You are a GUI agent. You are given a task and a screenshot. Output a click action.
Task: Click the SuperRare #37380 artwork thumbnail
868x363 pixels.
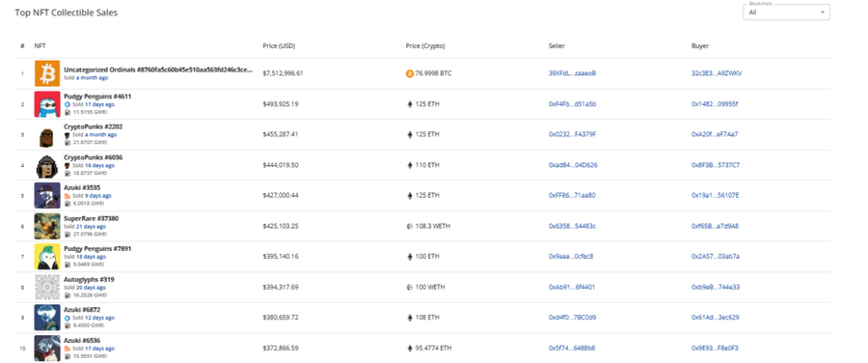pyautogui.click(x=47, y=226)
